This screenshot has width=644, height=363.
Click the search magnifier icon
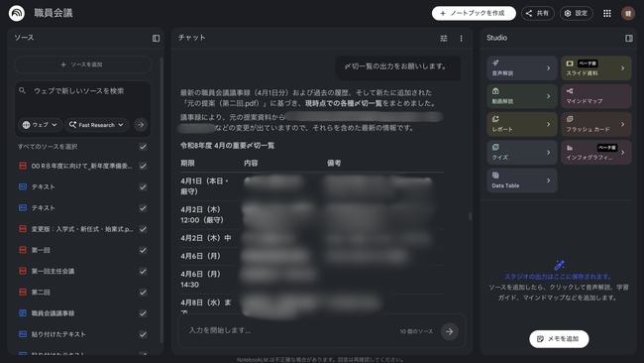coord(23,90)
